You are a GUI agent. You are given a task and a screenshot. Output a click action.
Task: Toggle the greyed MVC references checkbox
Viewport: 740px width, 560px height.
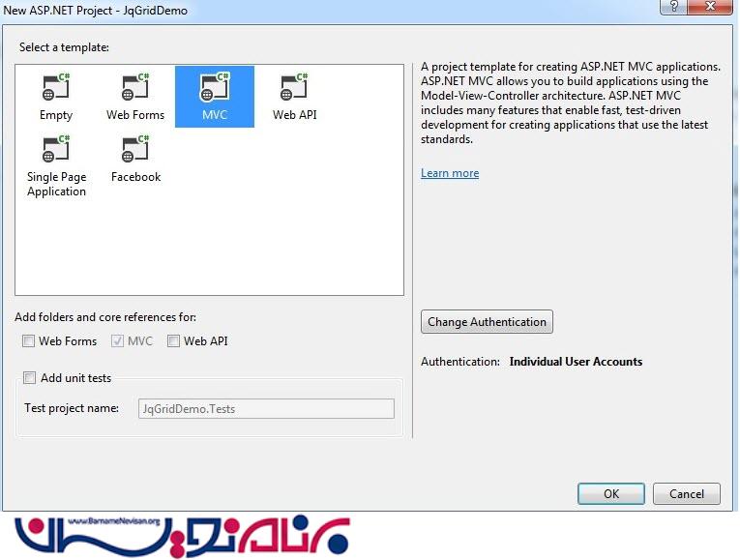click(x=117, y=340)
